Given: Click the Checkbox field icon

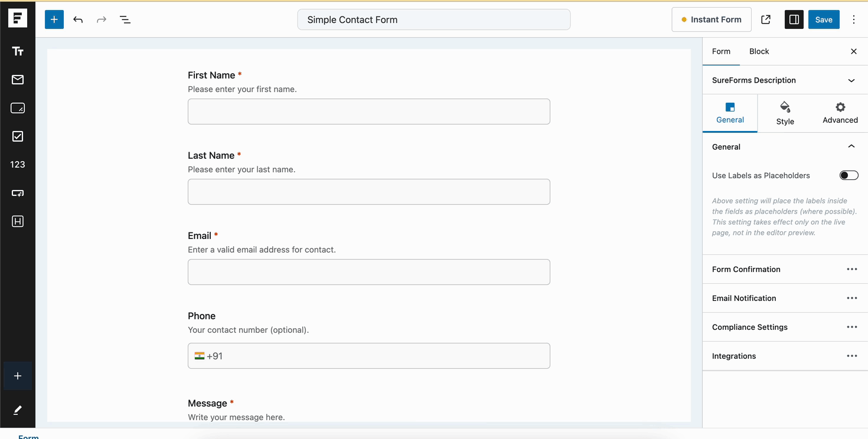Looking at the screenshot, I should click(x=18, y=136).
